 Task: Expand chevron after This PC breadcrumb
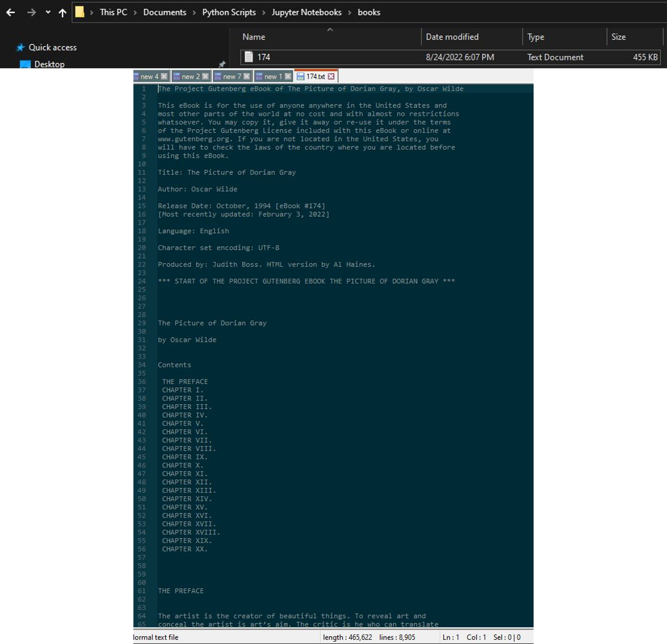point(135,13)
